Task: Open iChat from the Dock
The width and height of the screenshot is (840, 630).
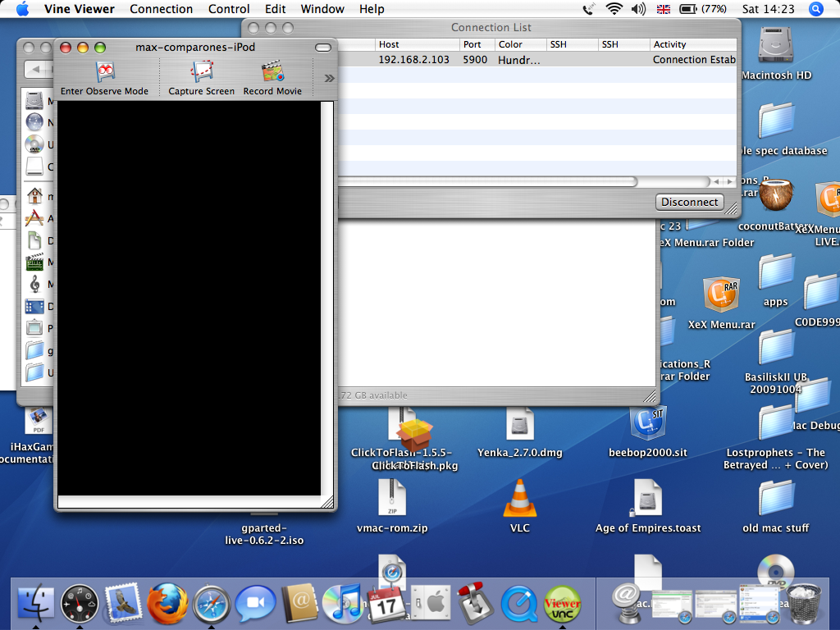Action: 256,604
